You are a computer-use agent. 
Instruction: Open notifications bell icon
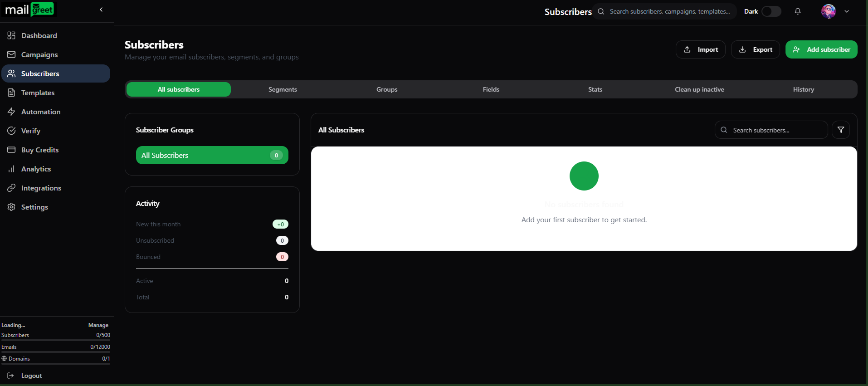pos(798,11)
